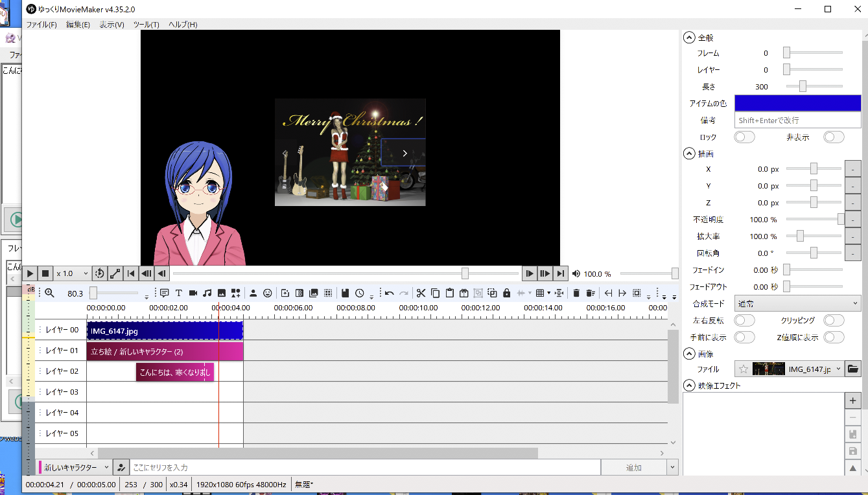Click the lock padlock icon in toolbar
This screenshot has height=495, width=868.
coord(507,293)
